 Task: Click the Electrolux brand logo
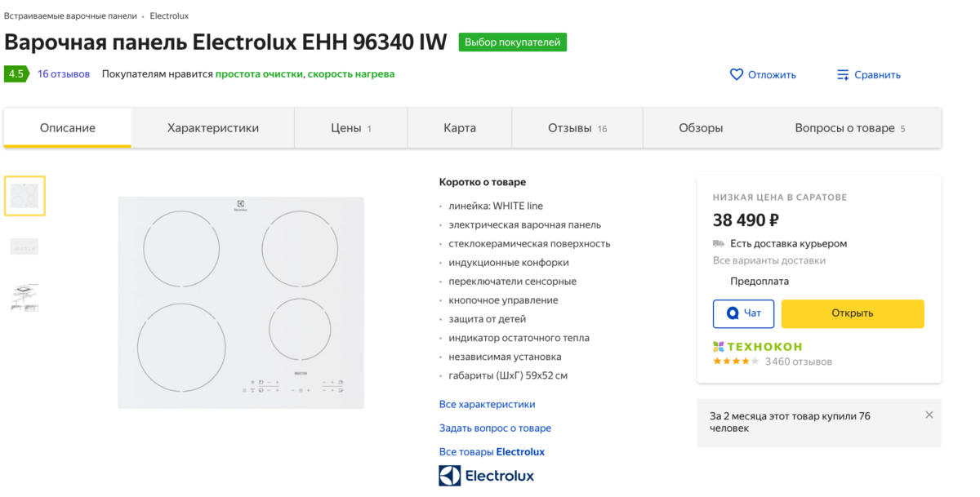pyautogui.click(x=487, y=476)
